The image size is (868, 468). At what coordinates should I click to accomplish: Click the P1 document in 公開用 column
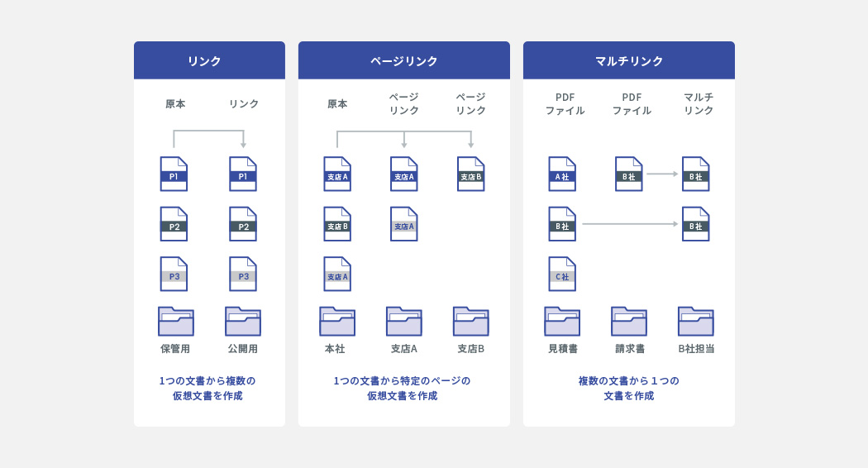243,174
